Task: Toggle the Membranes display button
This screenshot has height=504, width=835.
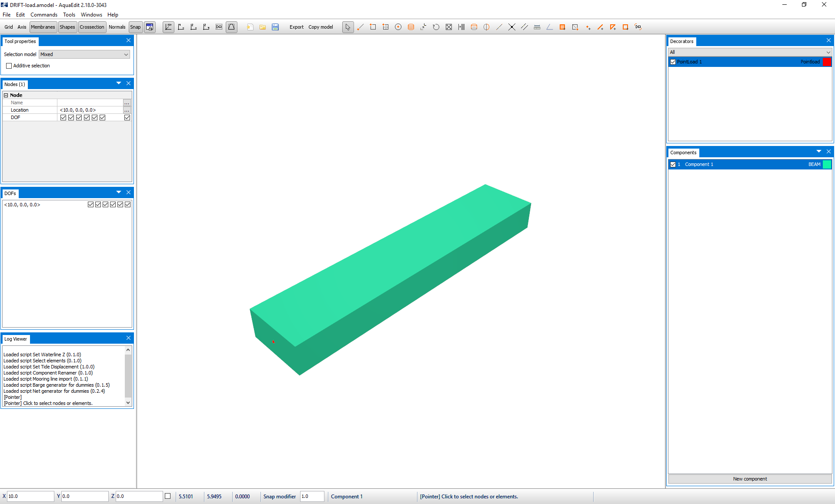Action: coord(43,27)
